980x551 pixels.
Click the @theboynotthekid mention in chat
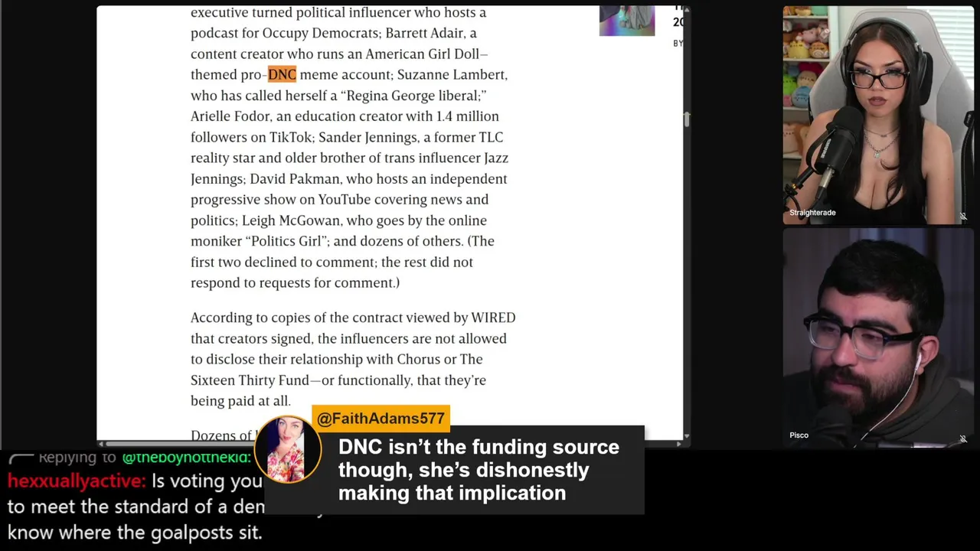point(187,458)
